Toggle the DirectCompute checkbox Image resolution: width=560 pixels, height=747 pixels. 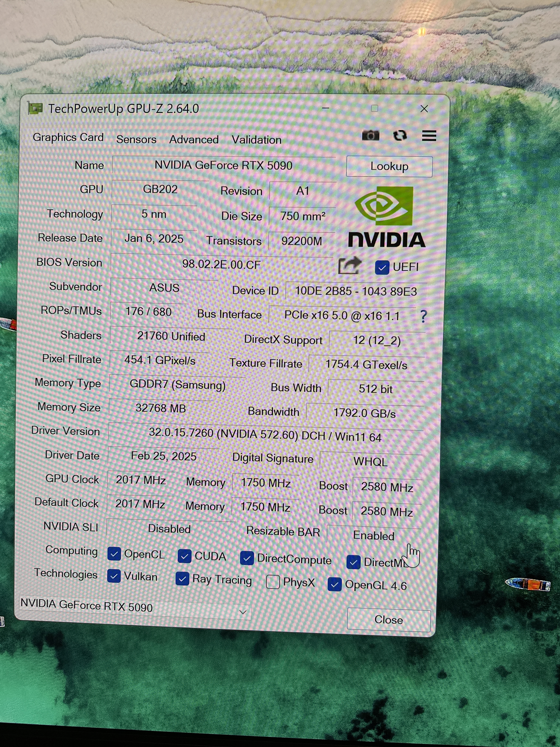click(247, 558)
